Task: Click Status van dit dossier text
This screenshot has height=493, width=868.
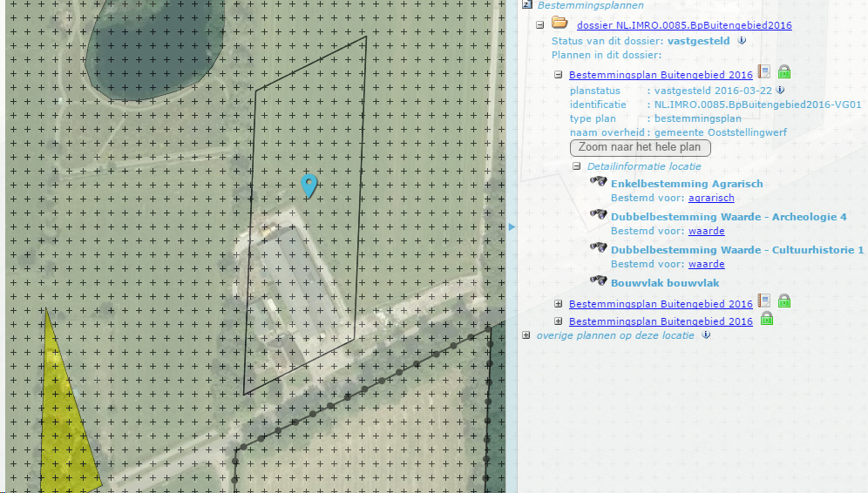Action: tap(607, 41)
